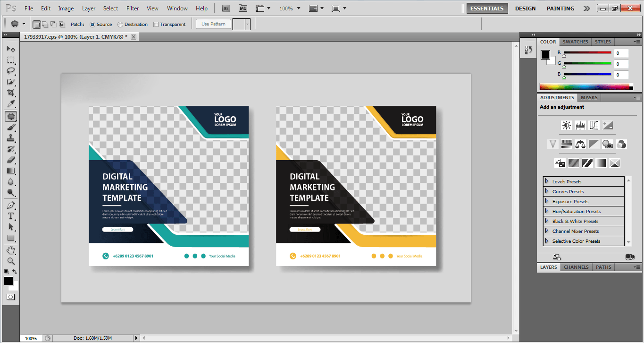Launch Bridge using the Br icon
This screenshot has height=343, width=644.
tap(226, 9)
